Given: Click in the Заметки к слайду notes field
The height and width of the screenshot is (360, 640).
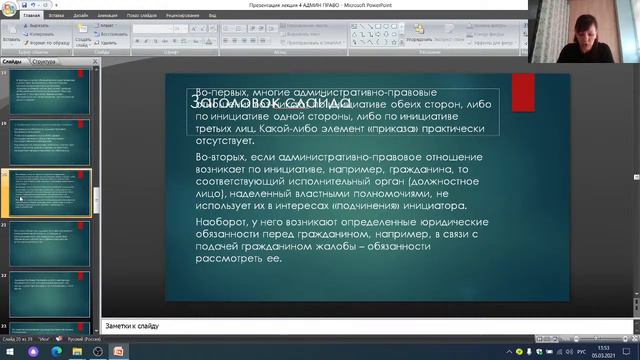Looking at the screenshot, I should point(367,326).
